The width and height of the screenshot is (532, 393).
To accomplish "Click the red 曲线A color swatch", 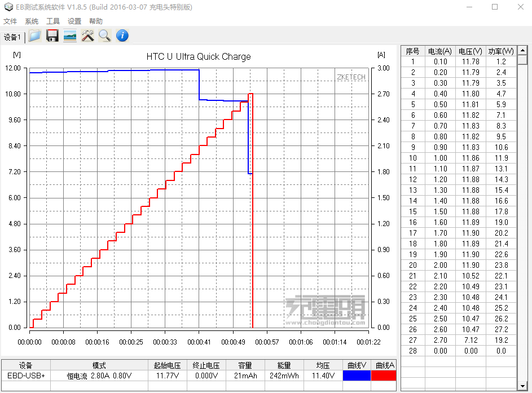I will tap(384, 376).
